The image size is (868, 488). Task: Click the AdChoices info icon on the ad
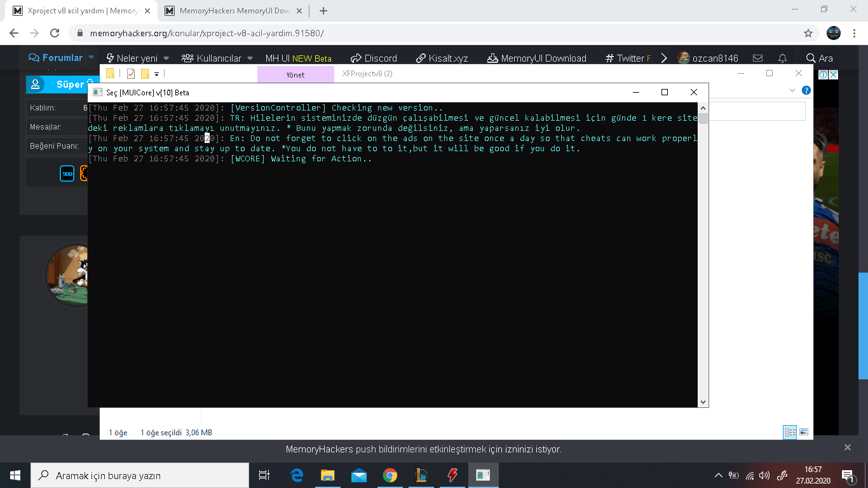point(823,74)
